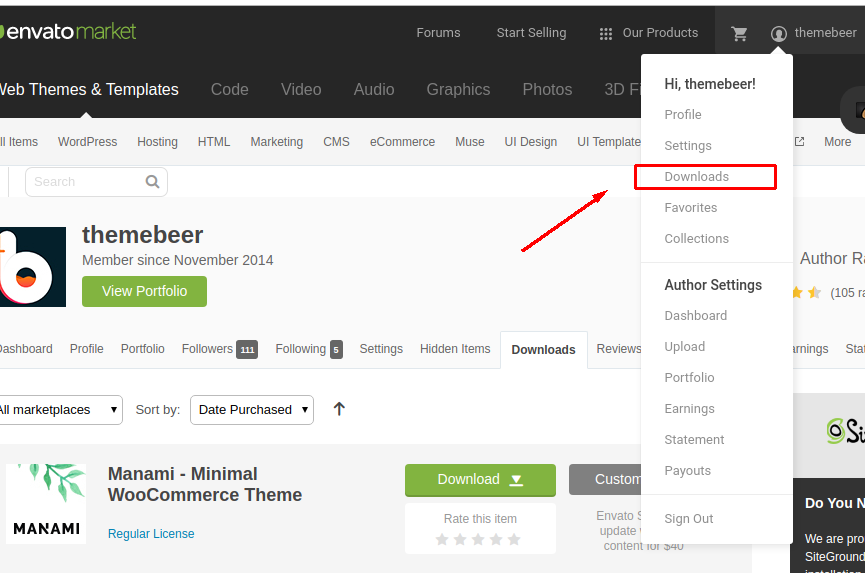
Task: Open the WordPress subcategory
Action: [x=87, y=142]
